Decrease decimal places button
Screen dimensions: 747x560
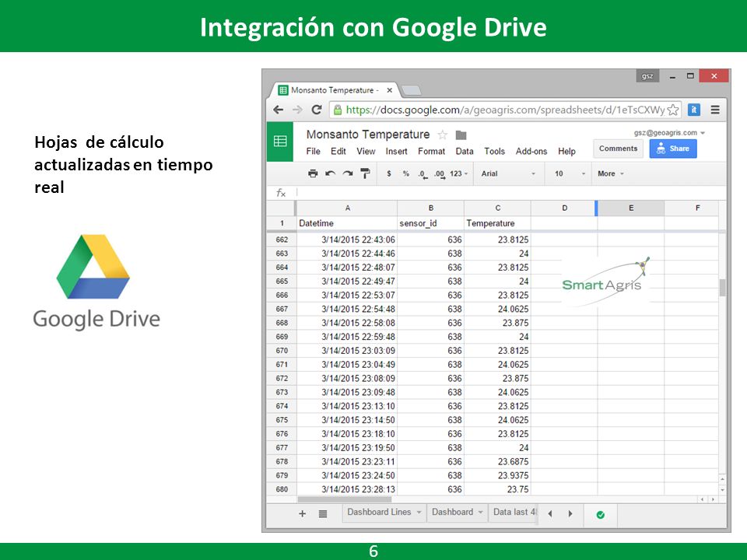tap(423, 174)
